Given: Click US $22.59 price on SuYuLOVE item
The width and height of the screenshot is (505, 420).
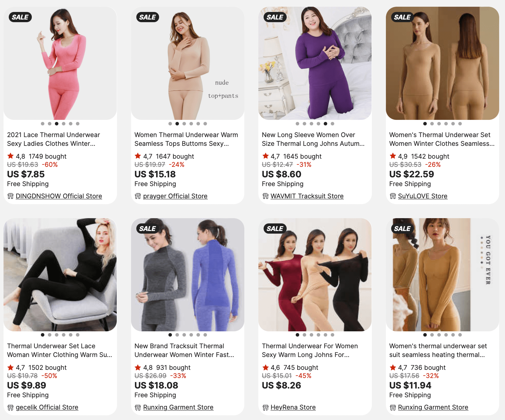Looking at the screenshot, I should point(412,174).
